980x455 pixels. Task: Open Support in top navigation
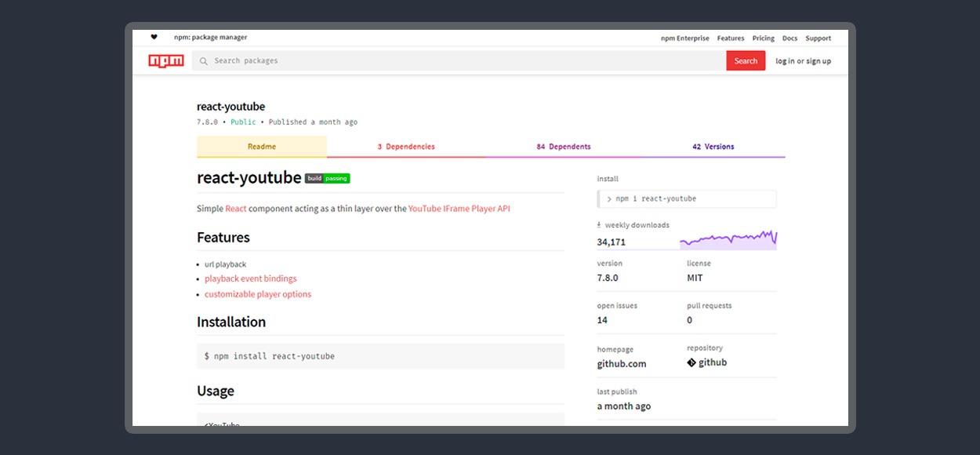point(818,38)
